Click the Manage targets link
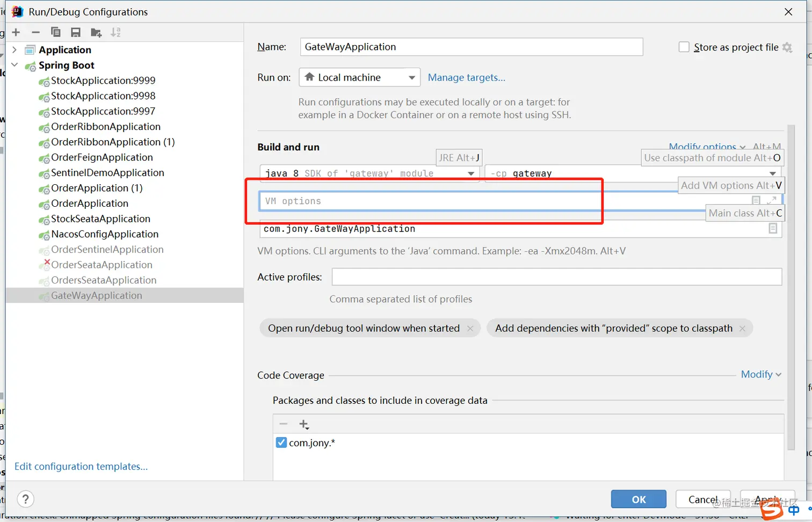Screen dimensions: 812x522 pos(467,77)
